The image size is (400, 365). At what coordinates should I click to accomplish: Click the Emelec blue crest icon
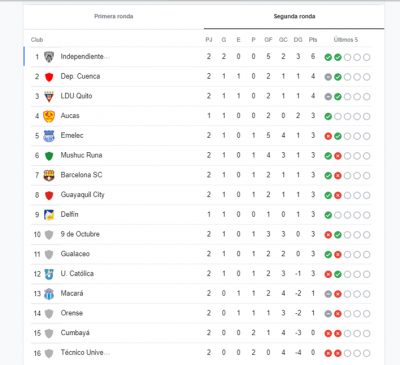[x=49, y=136]
